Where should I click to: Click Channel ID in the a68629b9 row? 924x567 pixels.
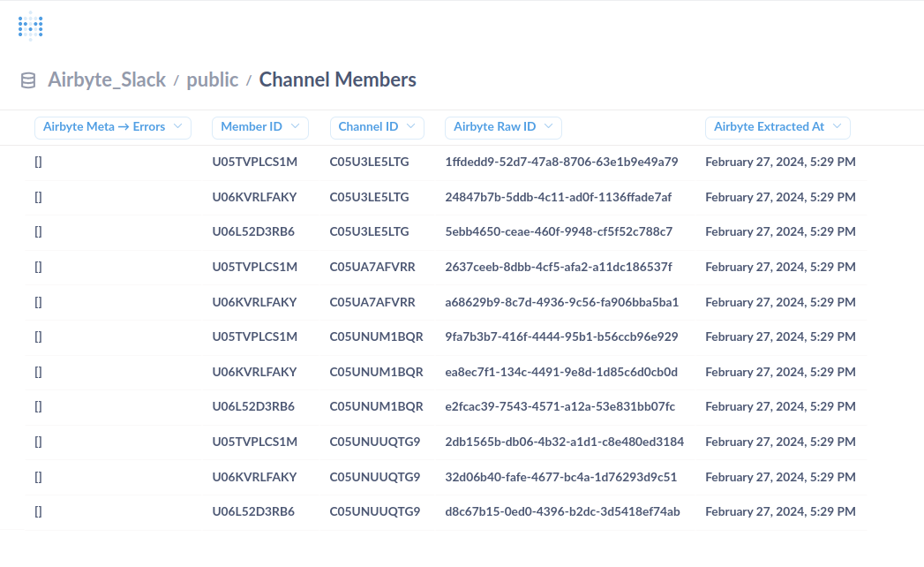372,302
